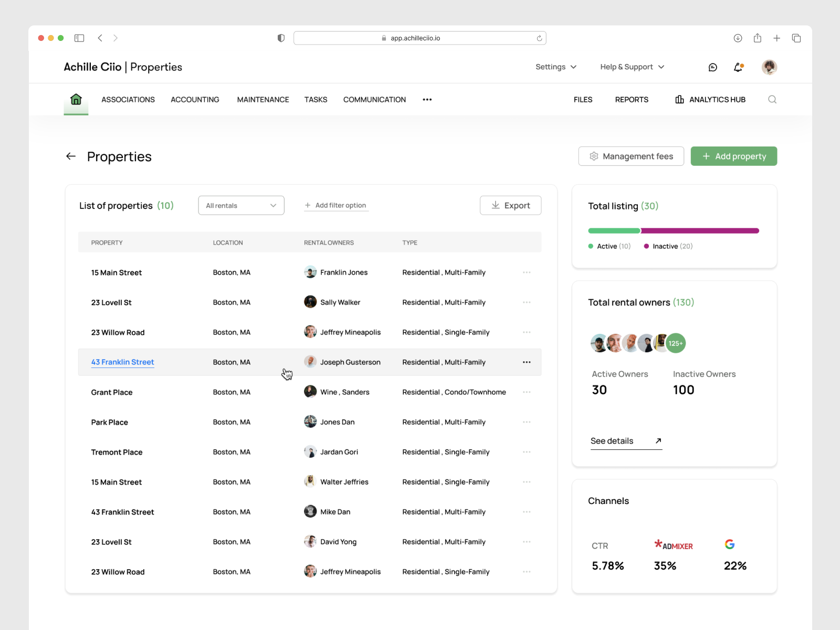This screenshot has height=630, width=840.
Task: Open the Analytics Hub
Action: click(x=709, y=99)
